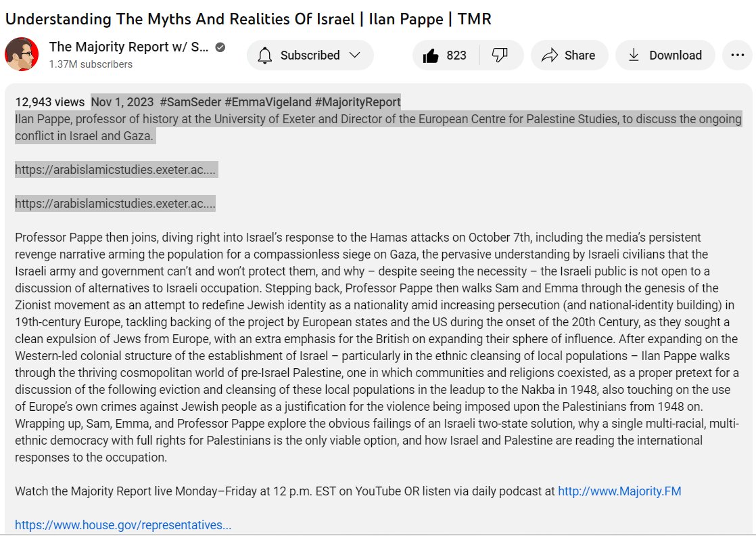Click the 'Subscribed' label text
Viewport: 756px width, 536px height.
310,55
